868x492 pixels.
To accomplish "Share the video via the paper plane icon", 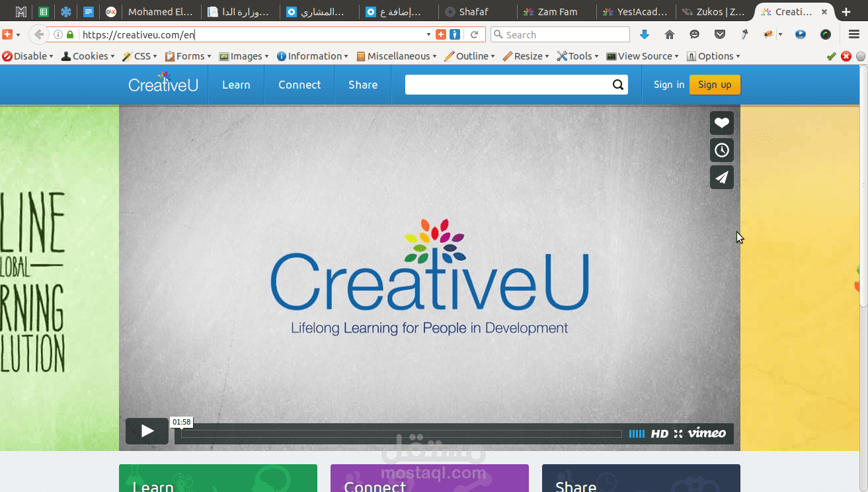I will (x=721, y=177).
